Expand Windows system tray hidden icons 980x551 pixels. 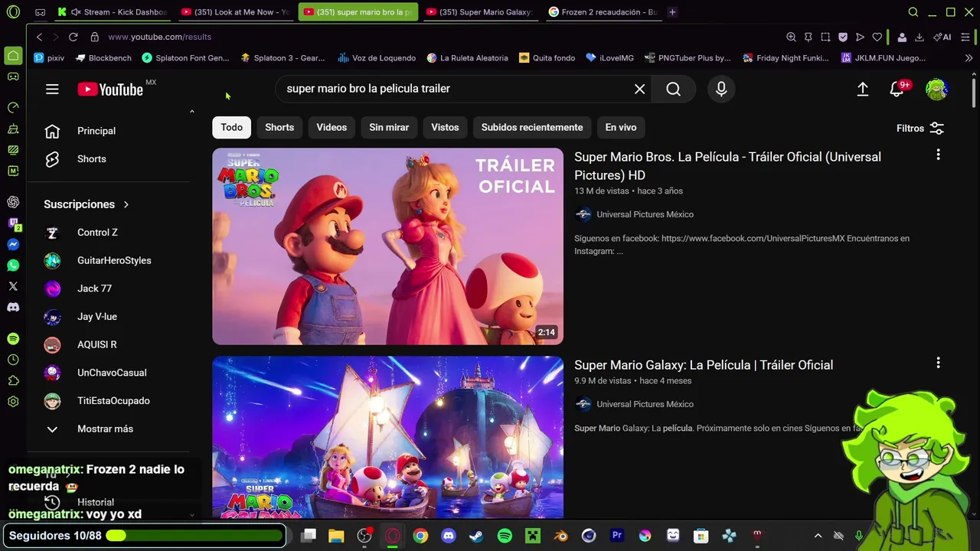818,536
